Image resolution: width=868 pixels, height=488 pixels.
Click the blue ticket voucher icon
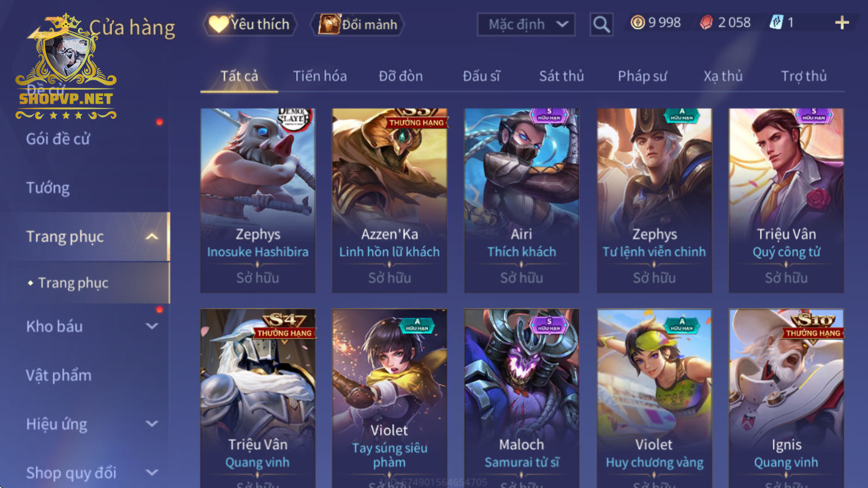coord(776,23)
